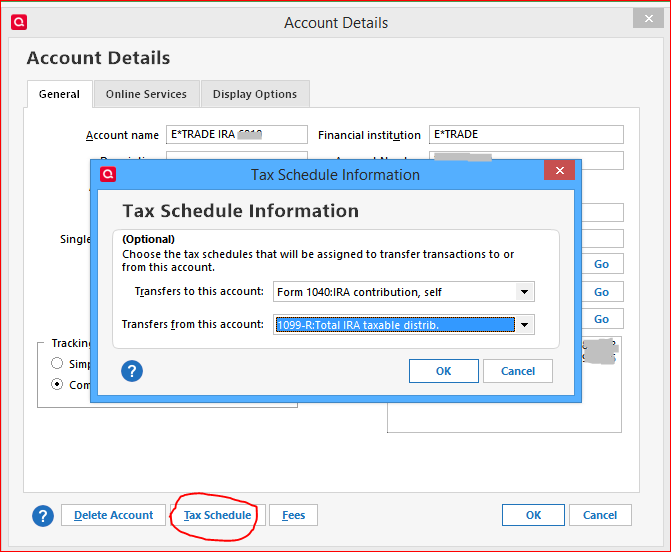This screenshot has width=671, height=552.
Task: Select the Complete tracking radio button
Action: (57, 384)
